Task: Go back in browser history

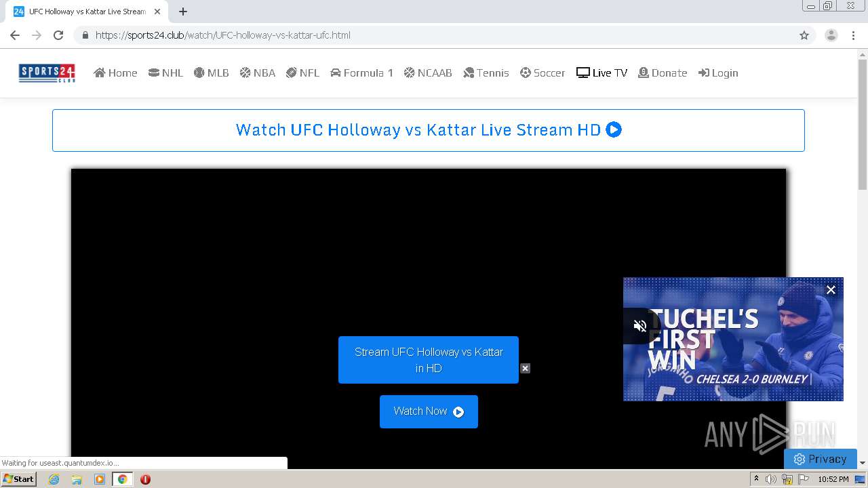Action: 15,35
